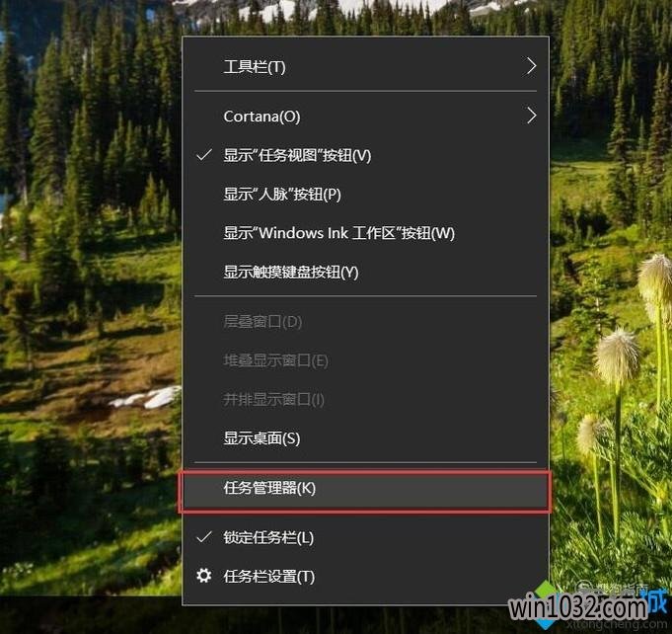Viewport: 672px width, 634px height.
Task: Select the greyed-out 堆叠显示窗口(E) item
Action: click(365, 360)
